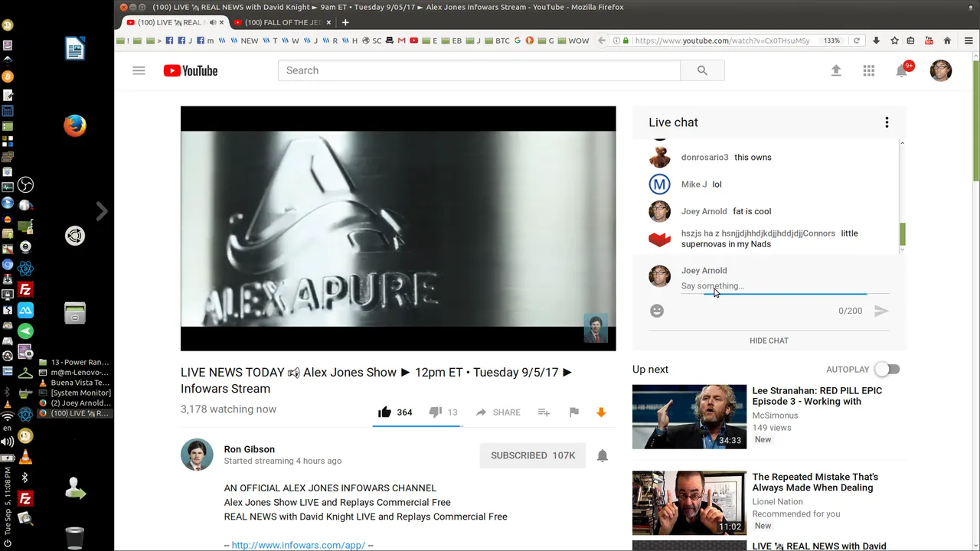980x551 pixels.
Task: Switch to Buena Vista Te... VLC window
Action: pyautogui.click(x=75, y=383)
